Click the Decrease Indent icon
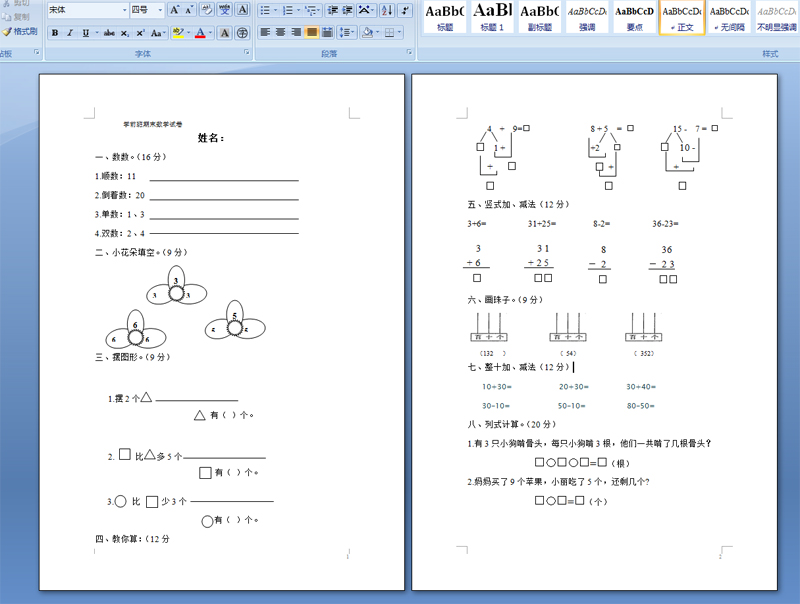 pyautogui.click(x=333, y=10)
